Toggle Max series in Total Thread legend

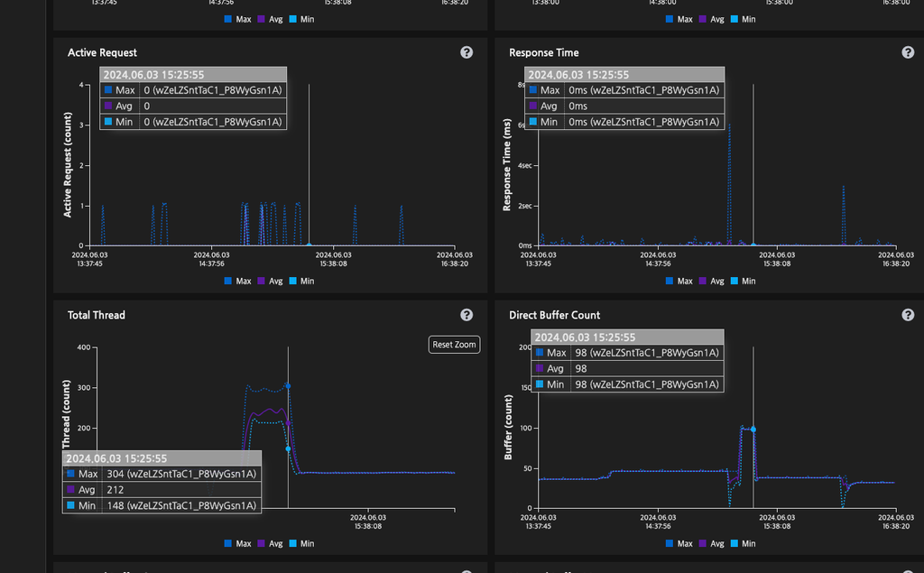pyautogui.click(x=237, y=544)
